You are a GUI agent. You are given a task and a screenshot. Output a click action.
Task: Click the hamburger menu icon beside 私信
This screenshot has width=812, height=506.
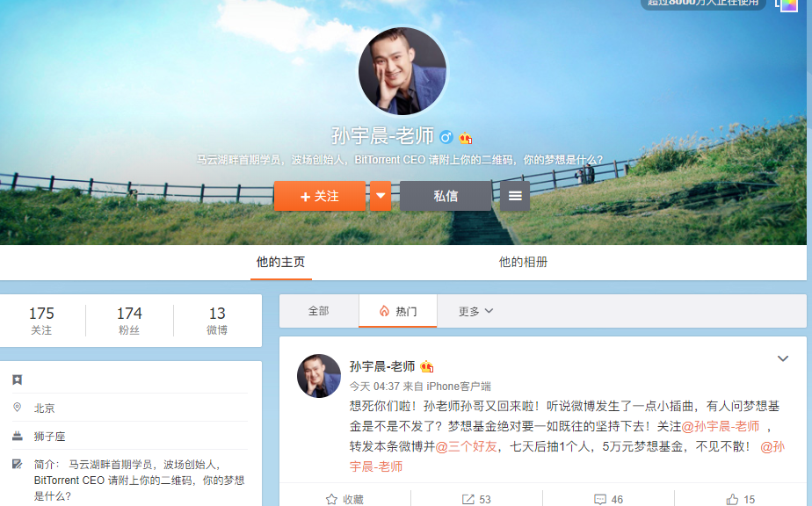tap(515, 196)
